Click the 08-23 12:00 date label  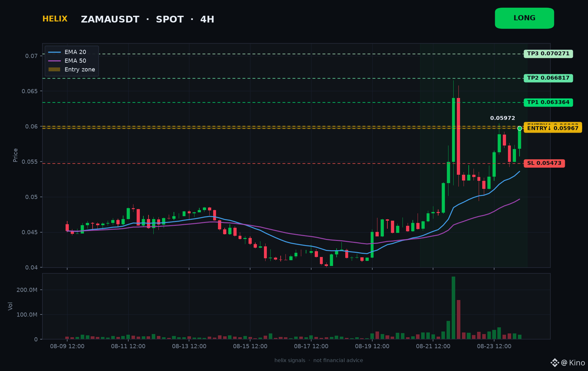point(494,346)
